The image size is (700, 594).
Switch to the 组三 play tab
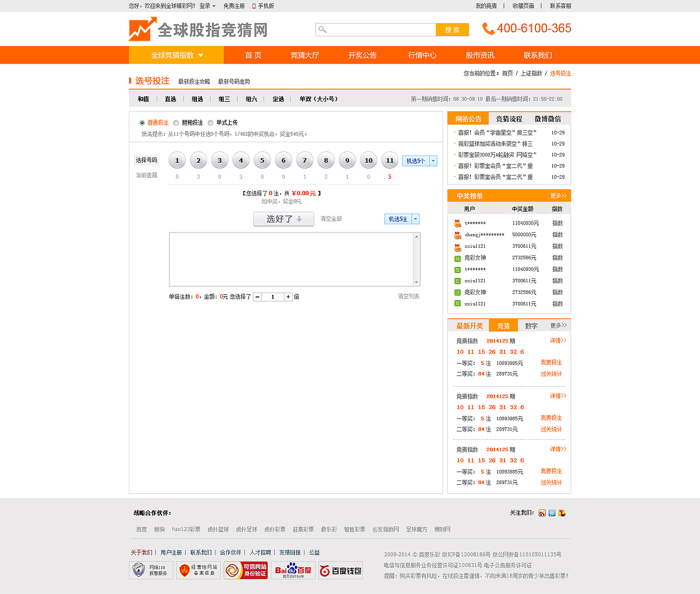coord(224,99)
